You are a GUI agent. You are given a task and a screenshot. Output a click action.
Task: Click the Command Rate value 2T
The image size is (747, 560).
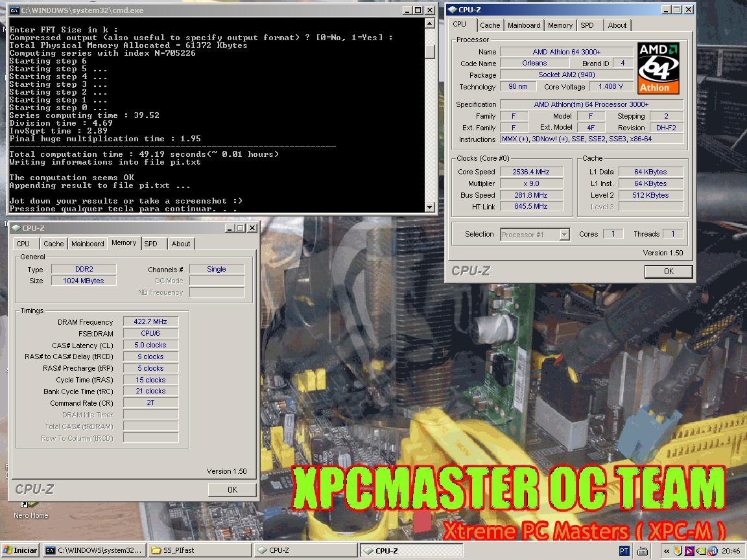(150, 403)
